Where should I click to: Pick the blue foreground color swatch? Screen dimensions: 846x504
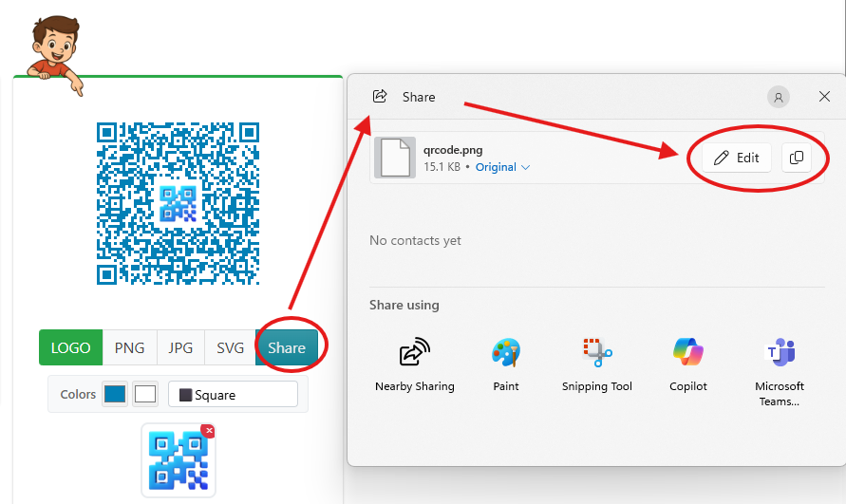[x=115, y=395]
